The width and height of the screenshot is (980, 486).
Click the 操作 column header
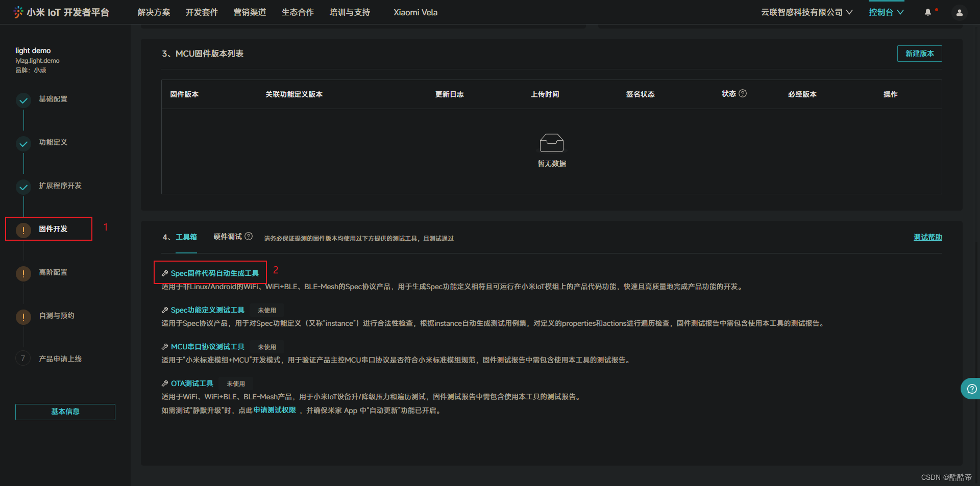[891, 94]
